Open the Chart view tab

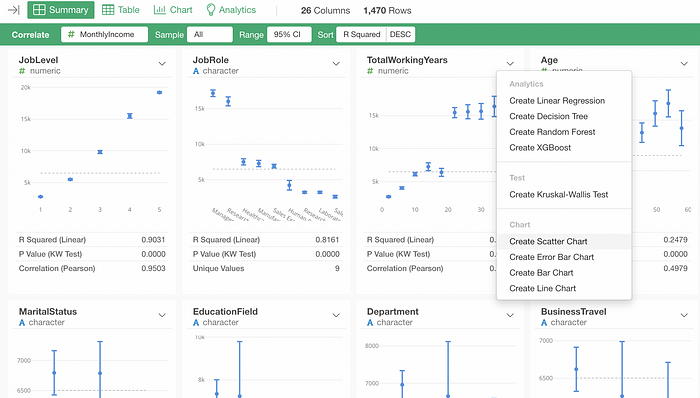pyautogui.click(x=173, y=10)
